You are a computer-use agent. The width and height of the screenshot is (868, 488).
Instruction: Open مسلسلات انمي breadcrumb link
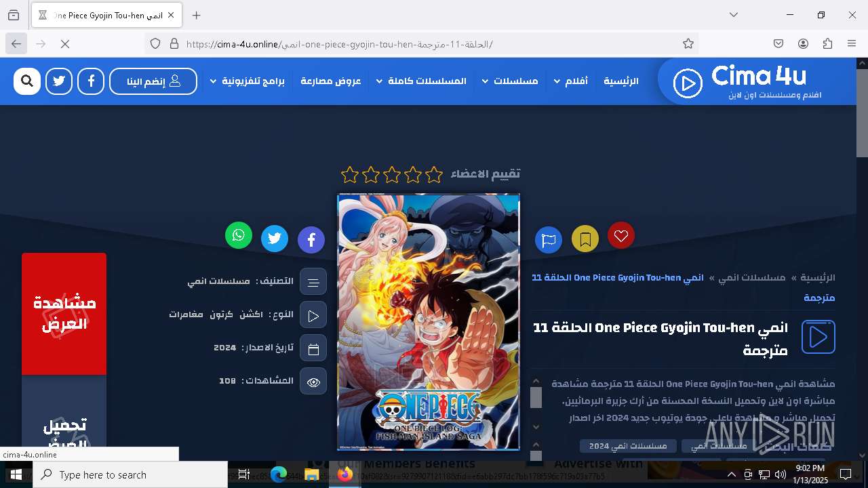tap(752, 278)
